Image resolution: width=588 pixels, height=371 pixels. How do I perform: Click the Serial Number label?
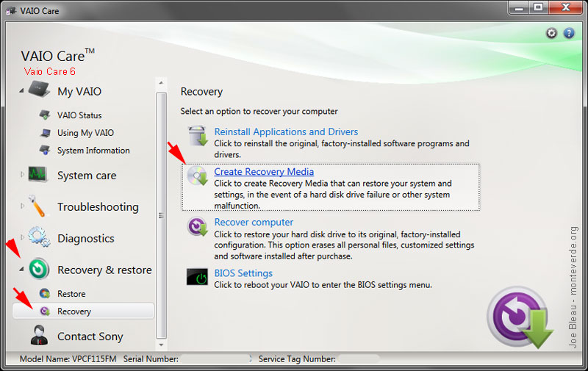151,359
